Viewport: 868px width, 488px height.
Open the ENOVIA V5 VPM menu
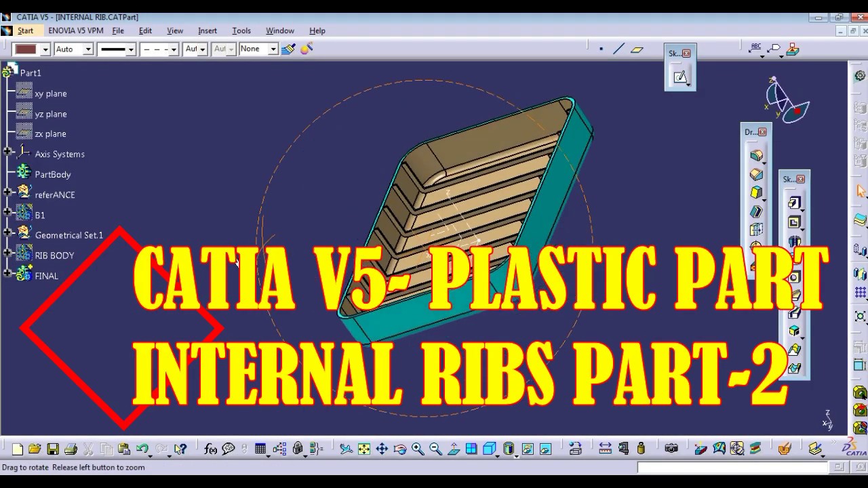pos(76,30)
